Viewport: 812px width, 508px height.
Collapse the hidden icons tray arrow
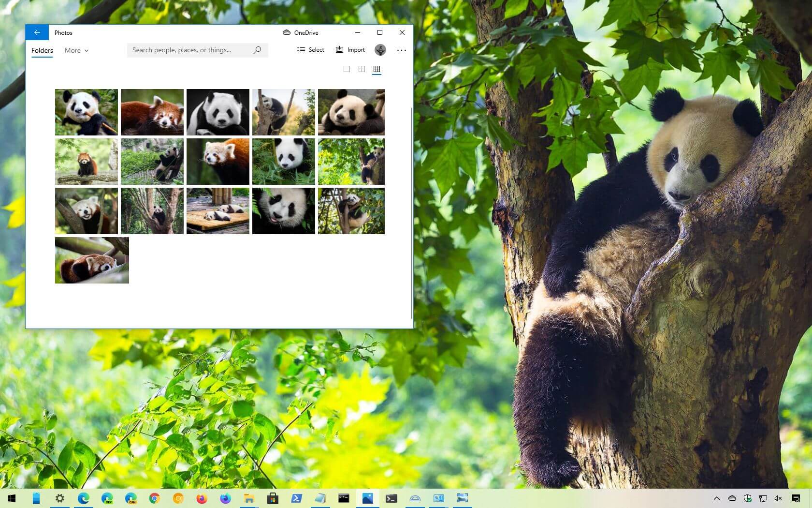coord(717,499)
